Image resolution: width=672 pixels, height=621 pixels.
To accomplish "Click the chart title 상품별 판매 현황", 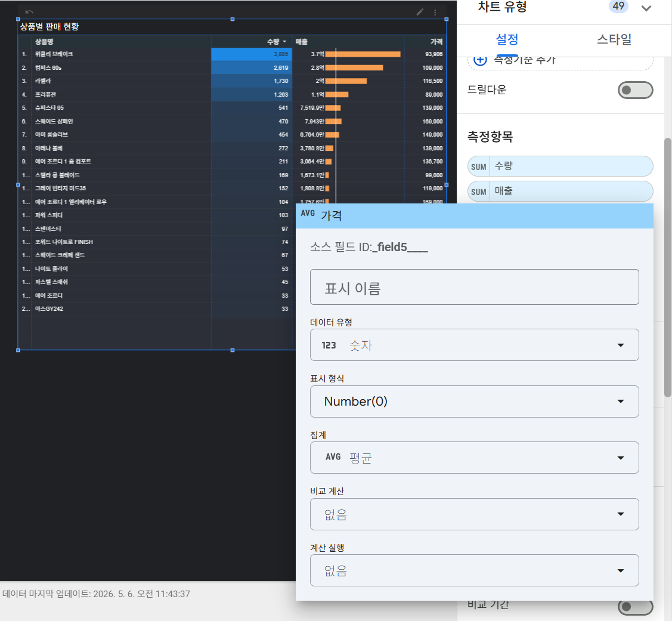I will coord(49,27).
